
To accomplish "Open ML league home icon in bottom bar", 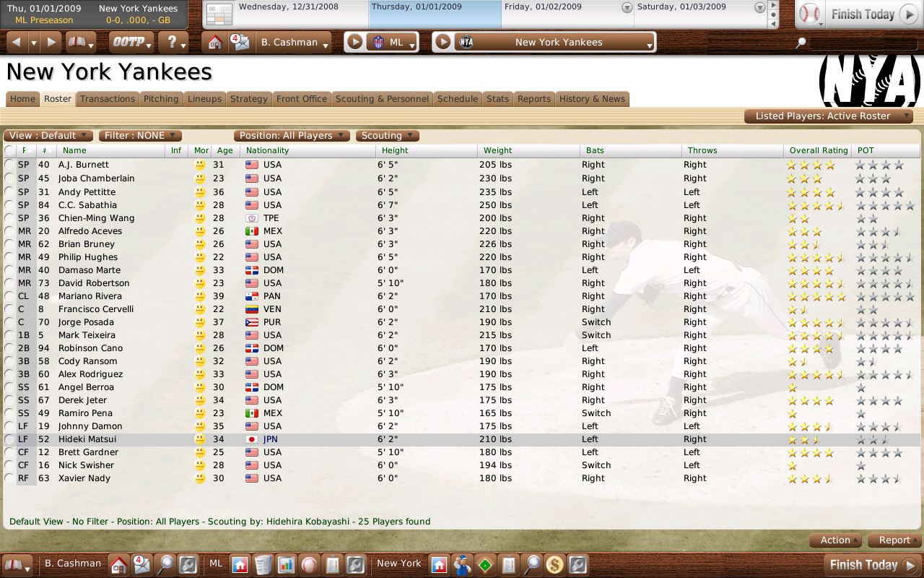I will tap(240, 564).
